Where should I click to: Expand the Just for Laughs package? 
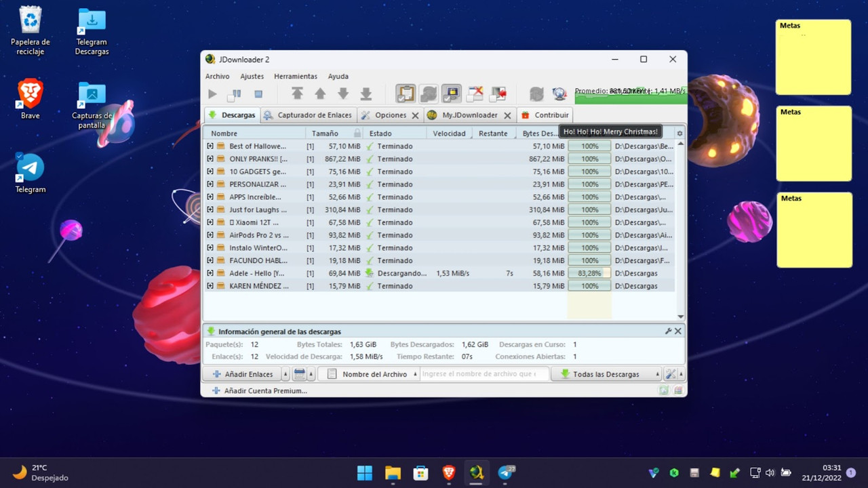(x=210, y=210)
